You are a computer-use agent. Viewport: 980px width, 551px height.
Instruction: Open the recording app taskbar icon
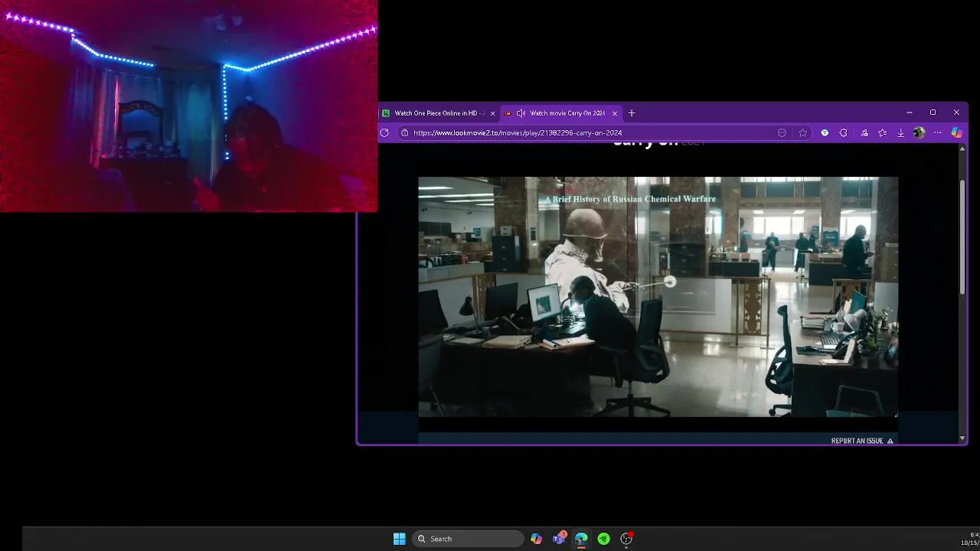(x=626, y=539)
